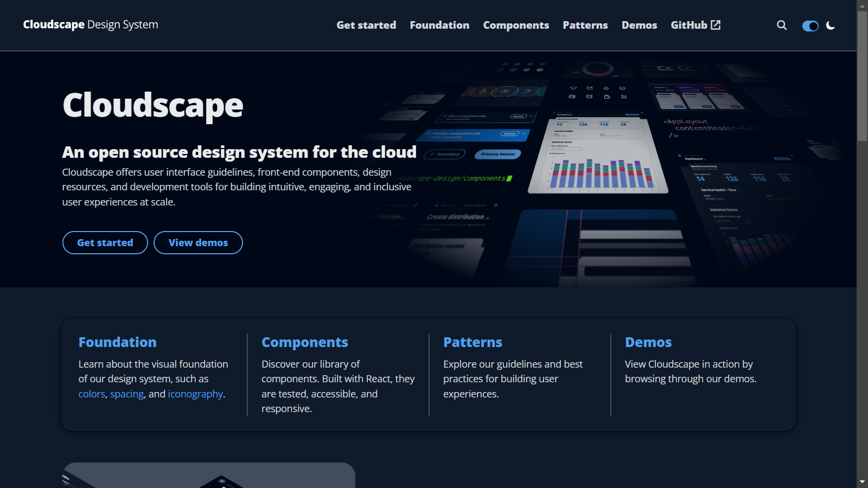
Task: Select Components in the top navigation
Action: coord(516,25)
